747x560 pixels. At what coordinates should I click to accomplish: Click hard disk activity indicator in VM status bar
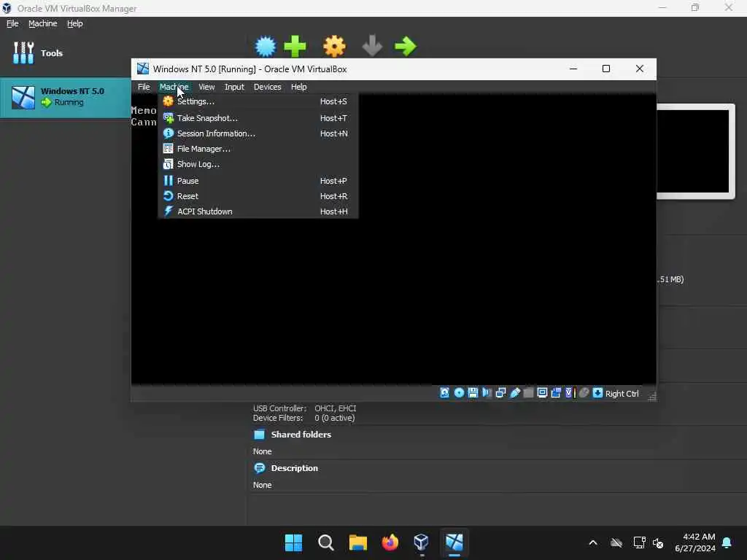click(444, 393)
